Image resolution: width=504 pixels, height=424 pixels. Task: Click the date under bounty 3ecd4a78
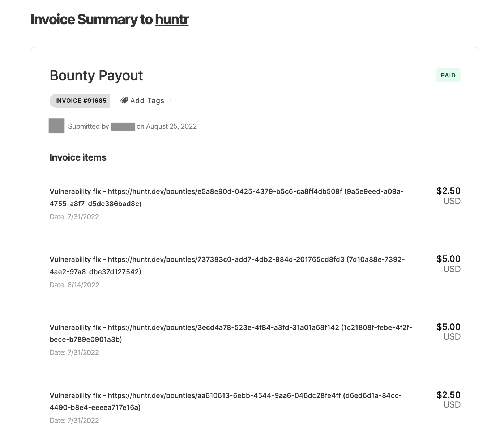74,352
